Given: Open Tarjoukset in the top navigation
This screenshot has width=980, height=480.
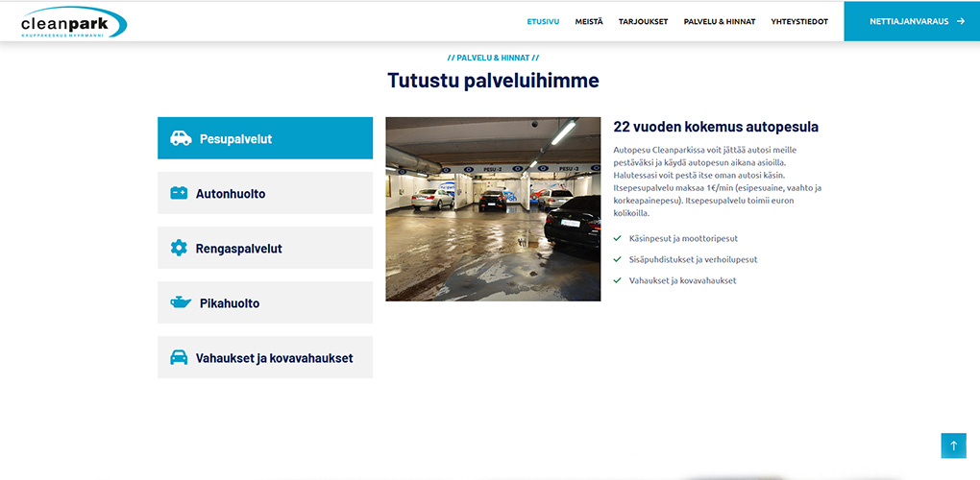Looking at the screenshot, I should point(643,21).
